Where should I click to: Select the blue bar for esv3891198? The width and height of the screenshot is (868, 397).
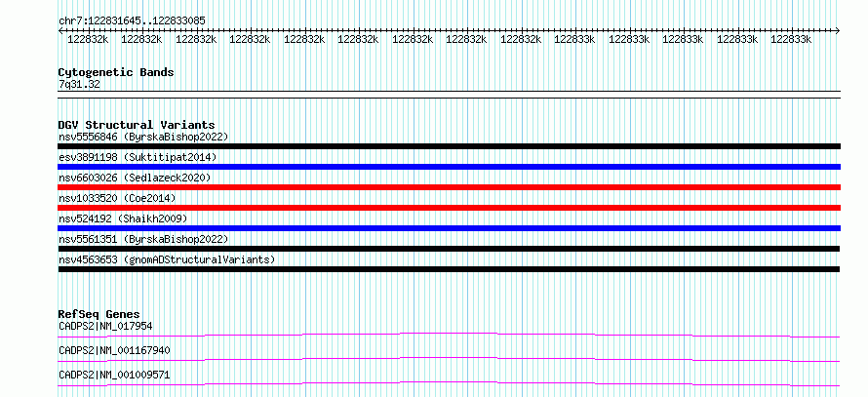pos(449,167)
